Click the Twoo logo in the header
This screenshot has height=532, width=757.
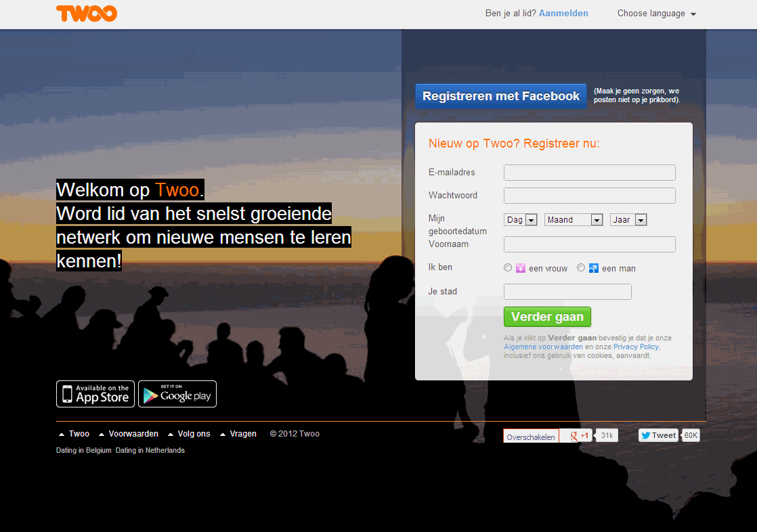point(87,14)
